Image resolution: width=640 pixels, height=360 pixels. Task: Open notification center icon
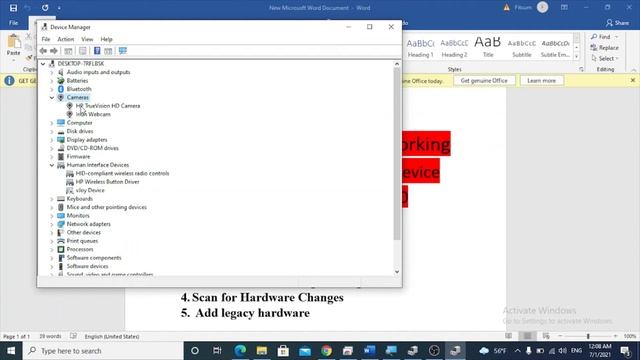tap(625, 351)
